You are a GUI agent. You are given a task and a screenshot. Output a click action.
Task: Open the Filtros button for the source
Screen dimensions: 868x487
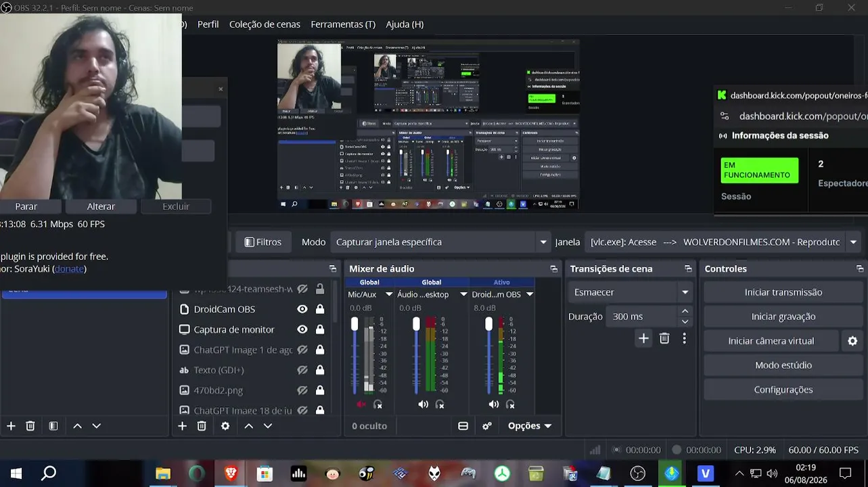click(262, 242)
